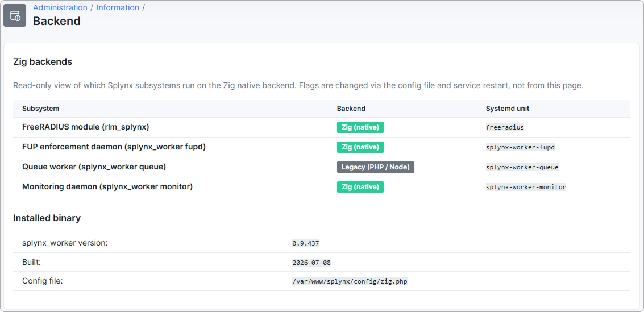Click the Subsystem column header
This screenshot has width=644, height=312.
click(41, 109)
